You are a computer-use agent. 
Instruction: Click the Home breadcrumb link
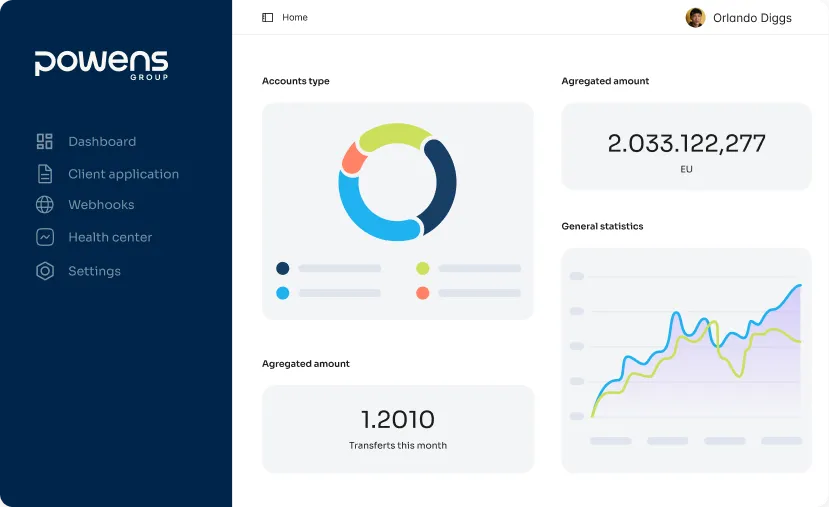click(295, 17)
